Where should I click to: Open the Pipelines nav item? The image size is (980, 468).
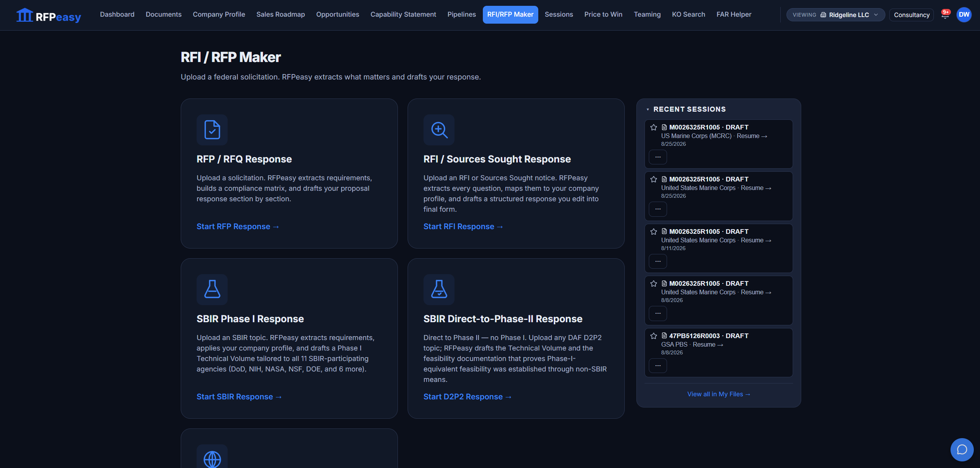461,14
